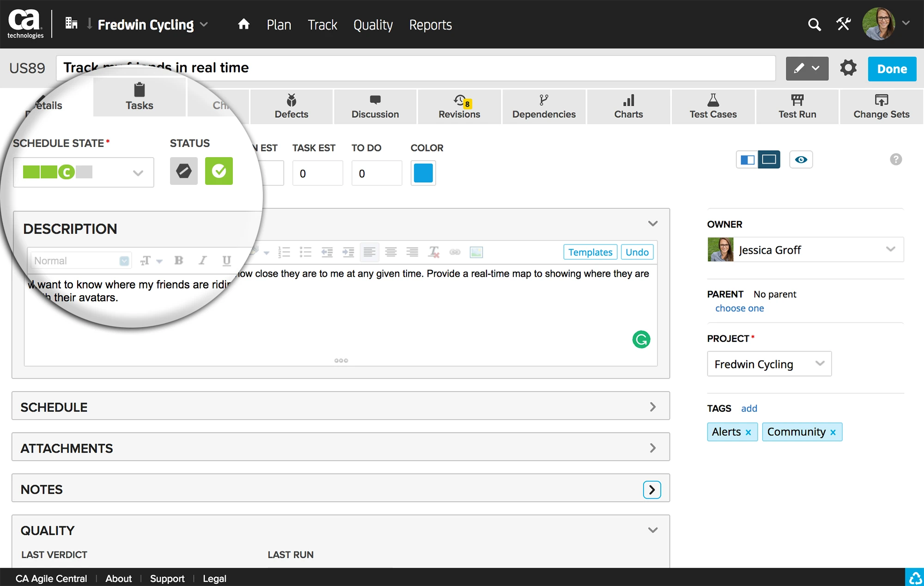Remove the Alerts tag
Screen dimensions: 924x586
(748, 433)
